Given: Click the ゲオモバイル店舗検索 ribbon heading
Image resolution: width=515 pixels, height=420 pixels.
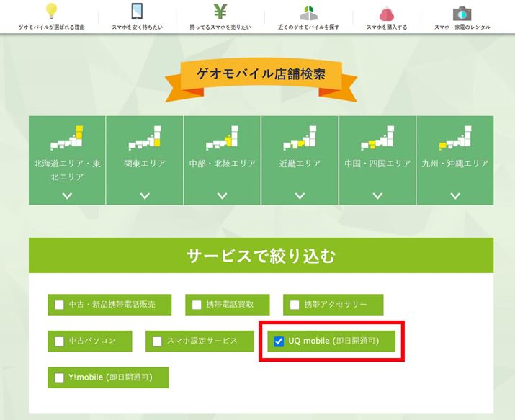Looking at the screenshot, I should pos(261,74).
